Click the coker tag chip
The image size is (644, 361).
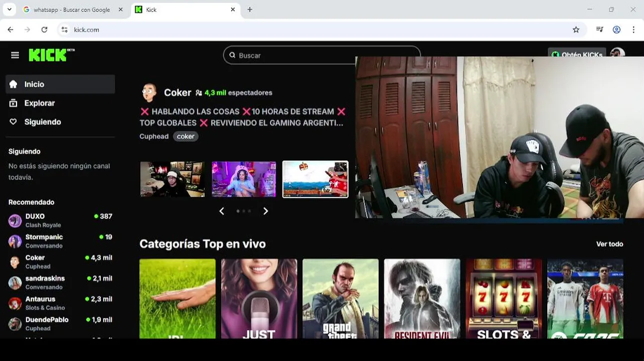pos(186,136)
